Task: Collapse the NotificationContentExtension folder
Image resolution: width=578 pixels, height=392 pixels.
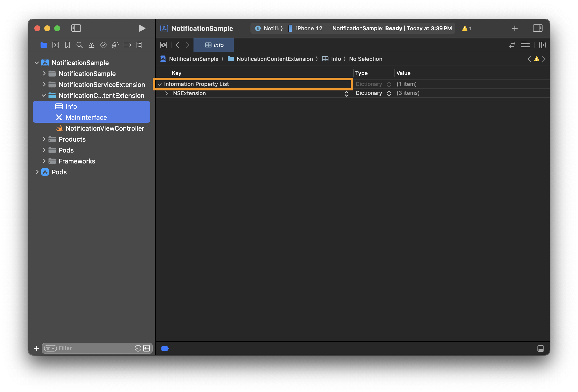Action: [44, 96]
